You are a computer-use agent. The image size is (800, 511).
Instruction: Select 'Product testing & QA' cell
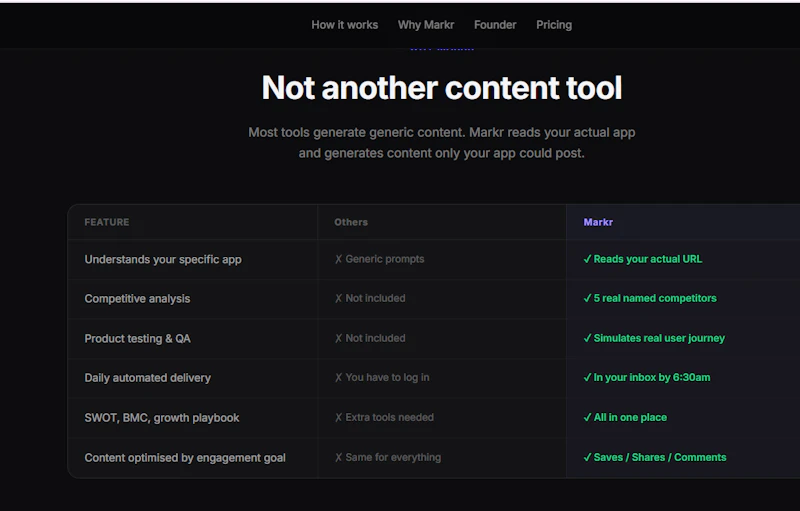tap(137, 339)
